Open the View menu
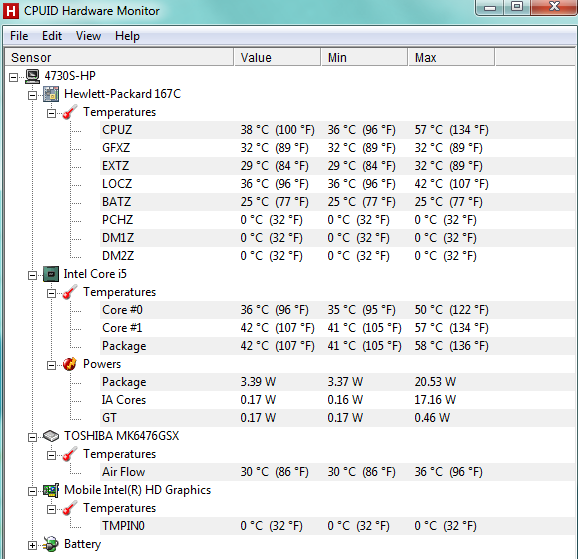The height and width of the screenshot is (559, 578). click(88, 36)
